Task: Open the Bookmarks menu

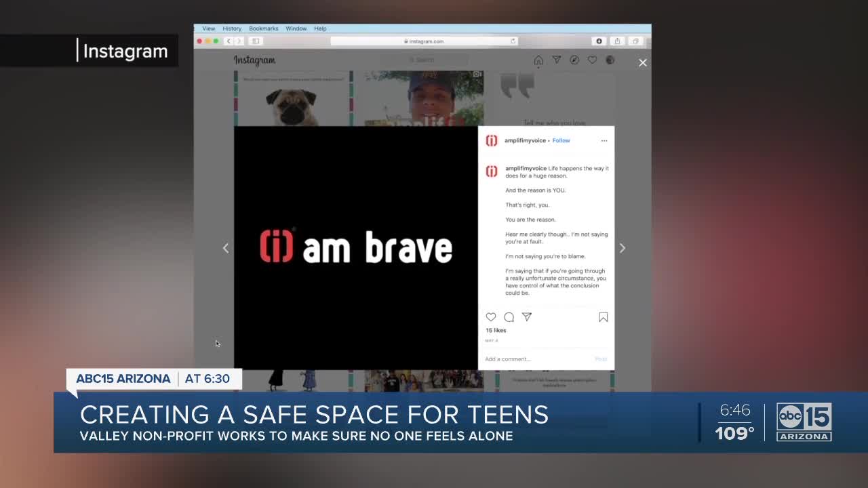Action: (263, 28)
